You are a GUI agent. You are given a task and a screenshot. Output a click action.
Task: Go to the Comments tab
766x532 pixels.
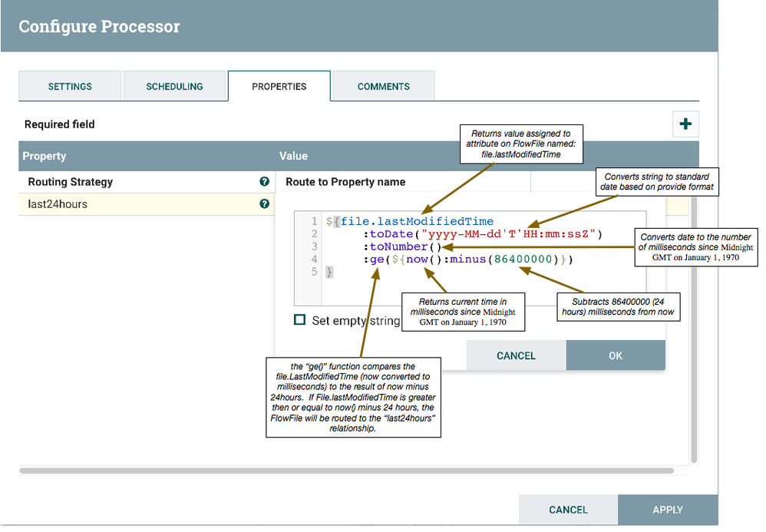tap(384, 86)
